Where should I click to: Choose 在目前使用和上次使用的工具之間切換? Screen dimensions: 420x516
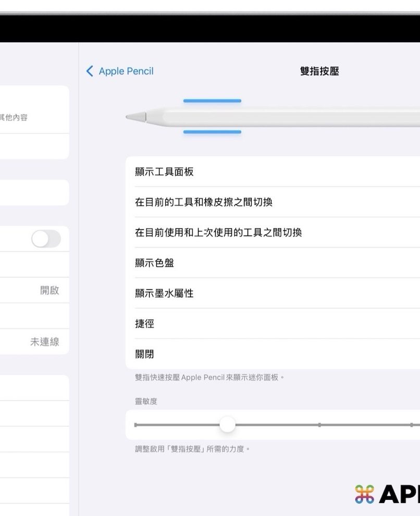[x=218, y=232]
